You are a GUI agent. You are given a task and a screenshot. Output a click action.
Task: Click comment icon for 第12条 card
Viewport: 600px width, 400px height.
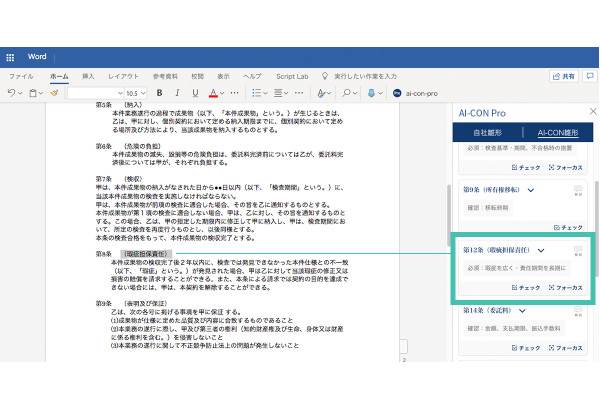(x=577, y=250)
